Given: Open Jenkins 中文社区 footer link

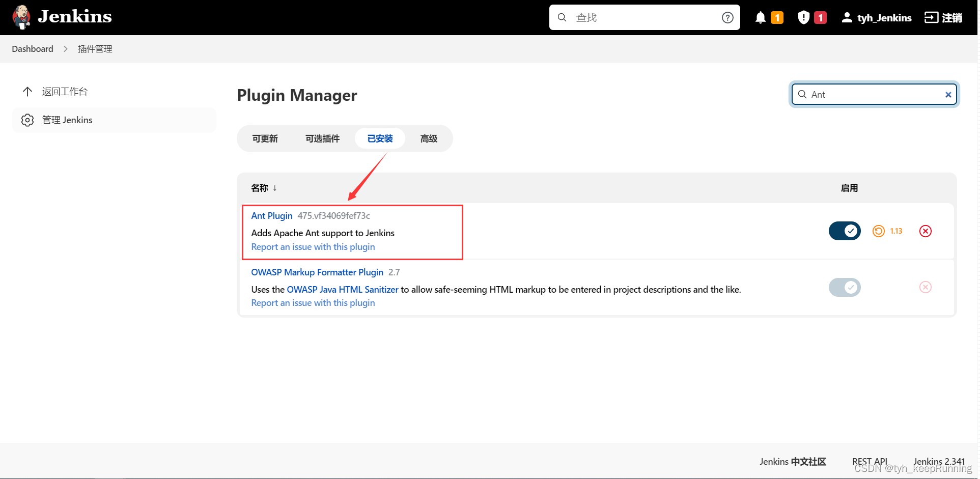Looking at the screenshot, I should click(x=793, y=462).
